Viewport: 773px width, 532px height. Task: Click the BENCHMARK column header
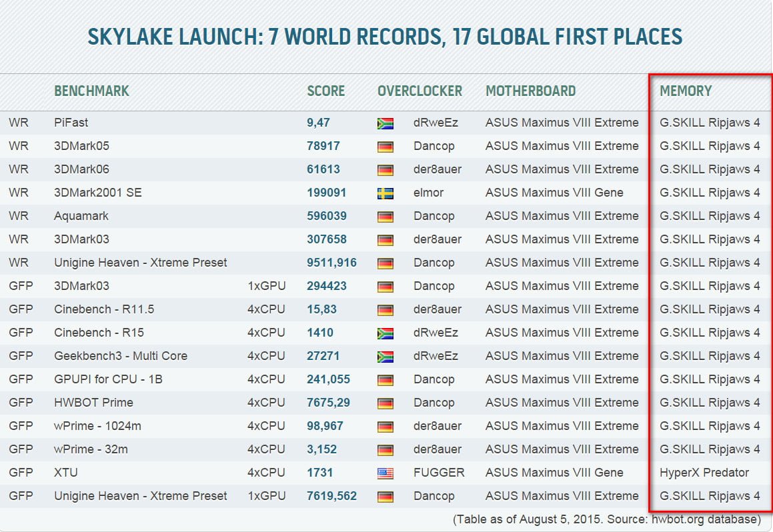[91, 91]
